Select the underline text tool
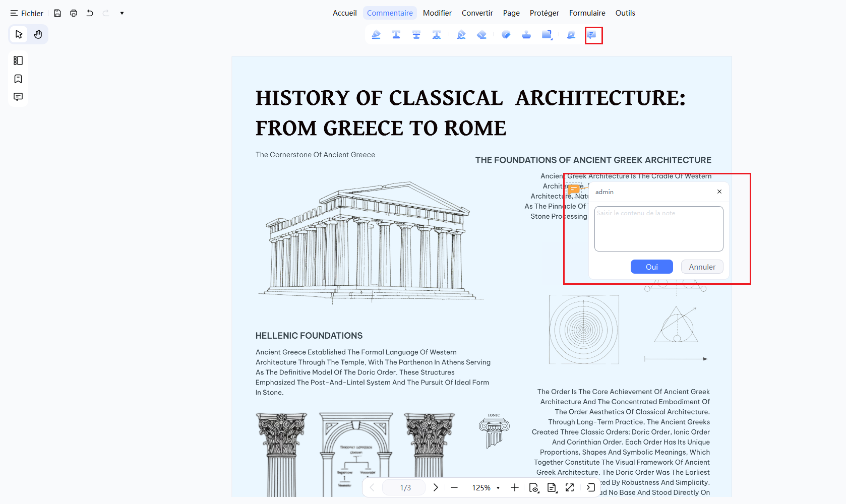 [396, 35]
